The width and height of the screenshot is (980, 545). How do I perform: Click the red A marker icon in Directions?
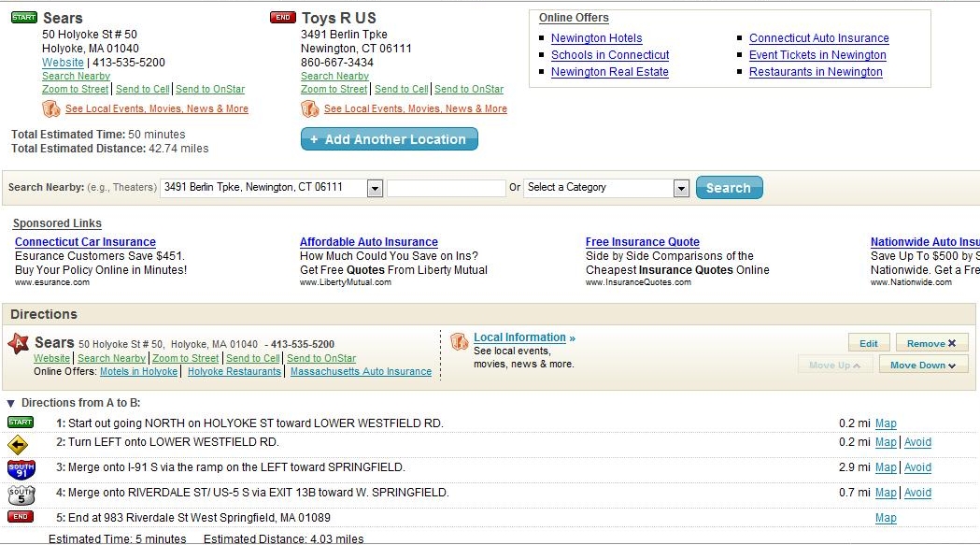(19, 344)
